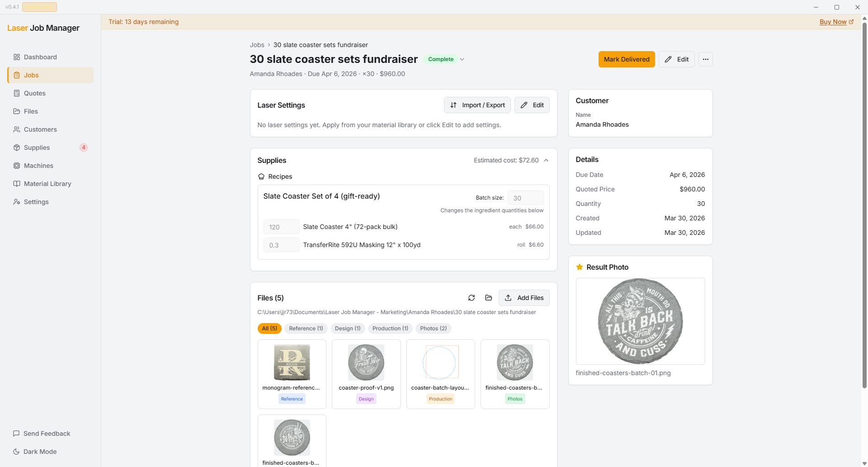Screen dimensions: 868x467
Task: Open the job folder icon
Action: tap(489, 298)
